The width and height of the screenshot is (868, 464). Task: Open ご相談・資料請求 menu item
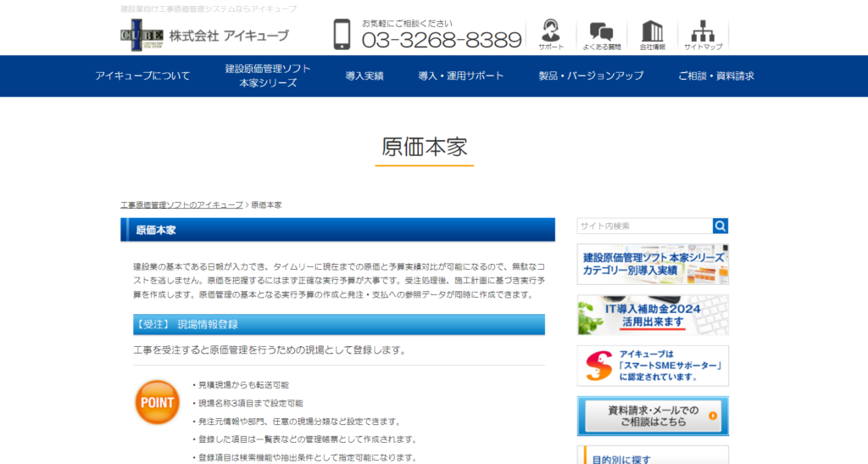716,75
